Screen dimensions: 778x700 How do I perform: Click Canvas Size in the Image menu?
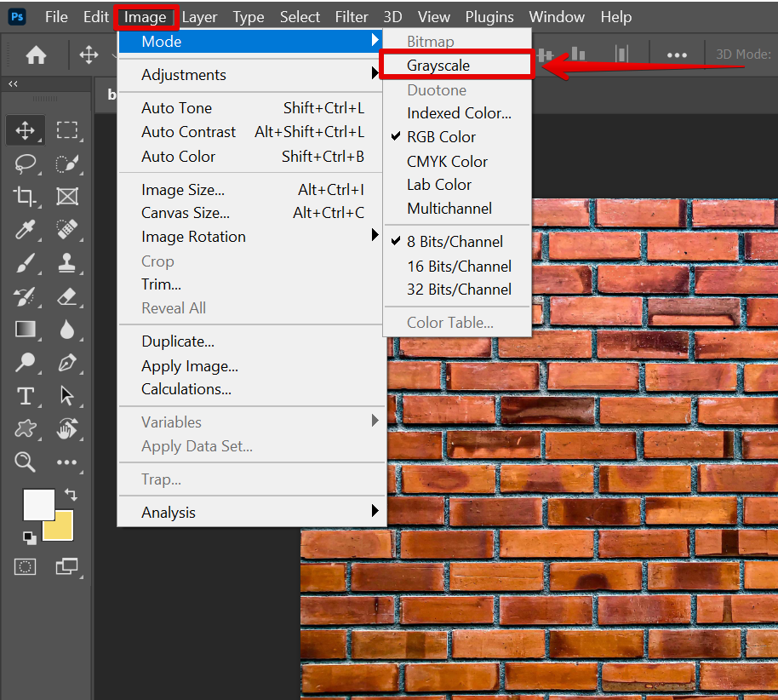coord(186,213)
